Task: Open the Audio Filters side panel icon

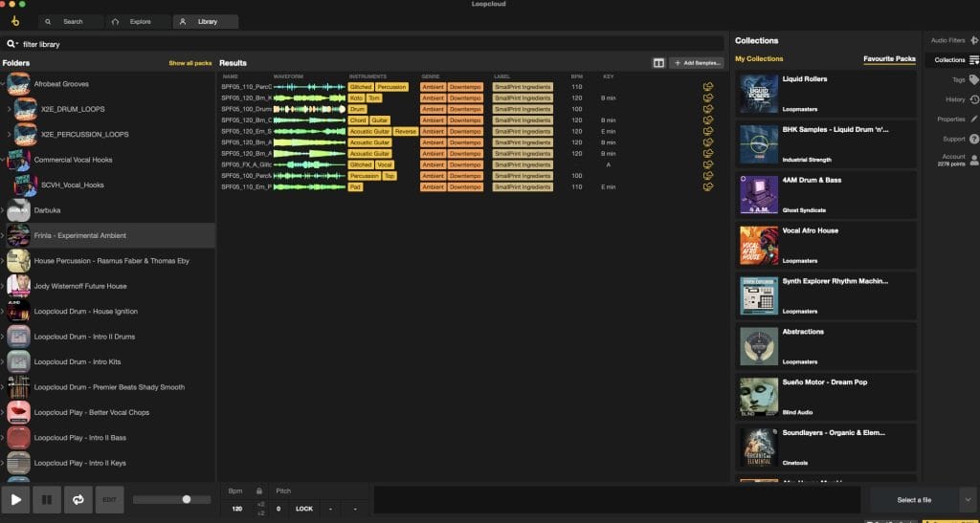Action: click(973, 40)
